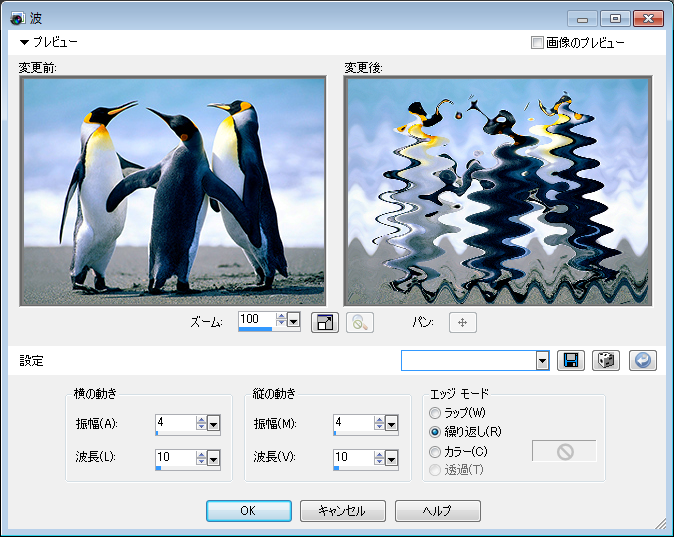Click the disabled edge color swatch
The width and height of the screenshot is (674, 537).
(x=564, y=451)
